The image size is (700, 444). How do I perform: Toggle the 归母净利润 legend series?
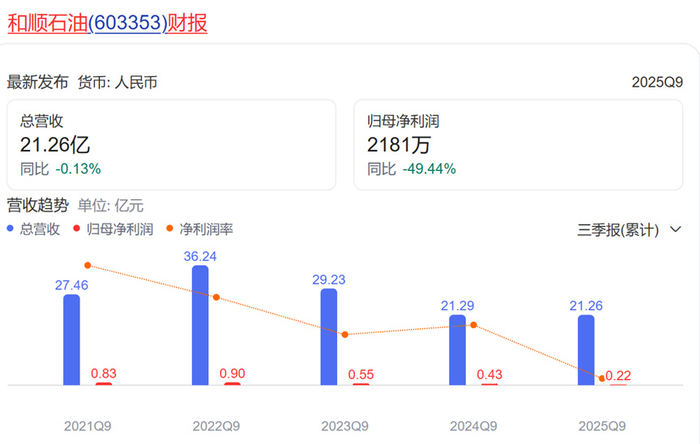(113, 229)
